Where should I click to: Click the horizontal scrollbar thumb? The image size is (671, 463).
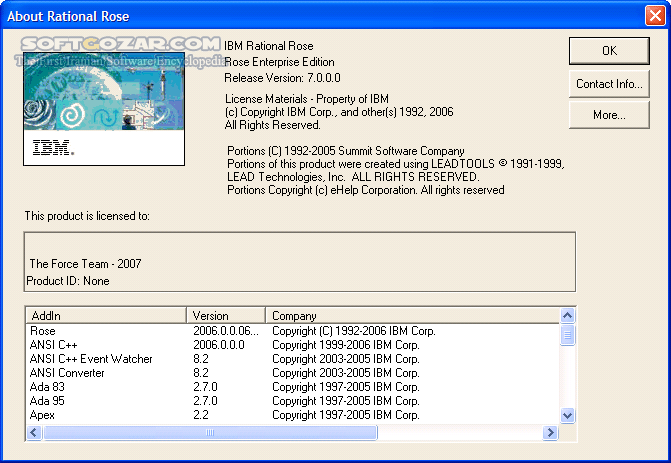[x=210, y=433]
